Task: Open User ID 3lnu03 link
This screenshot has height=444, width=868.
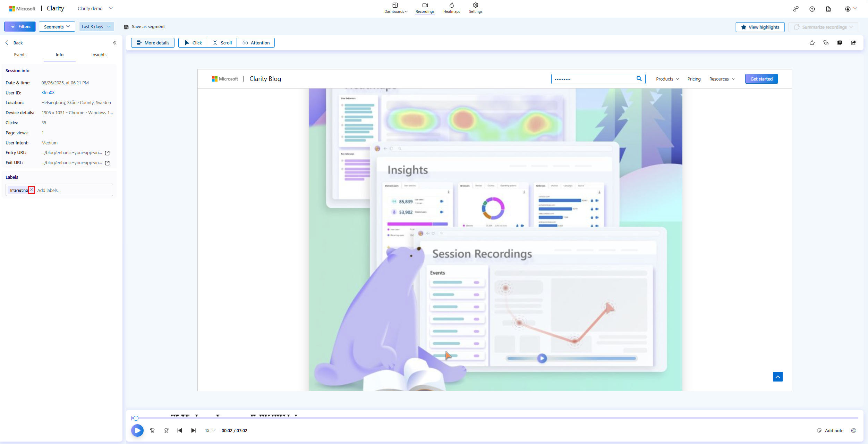Action: (48, 93)
